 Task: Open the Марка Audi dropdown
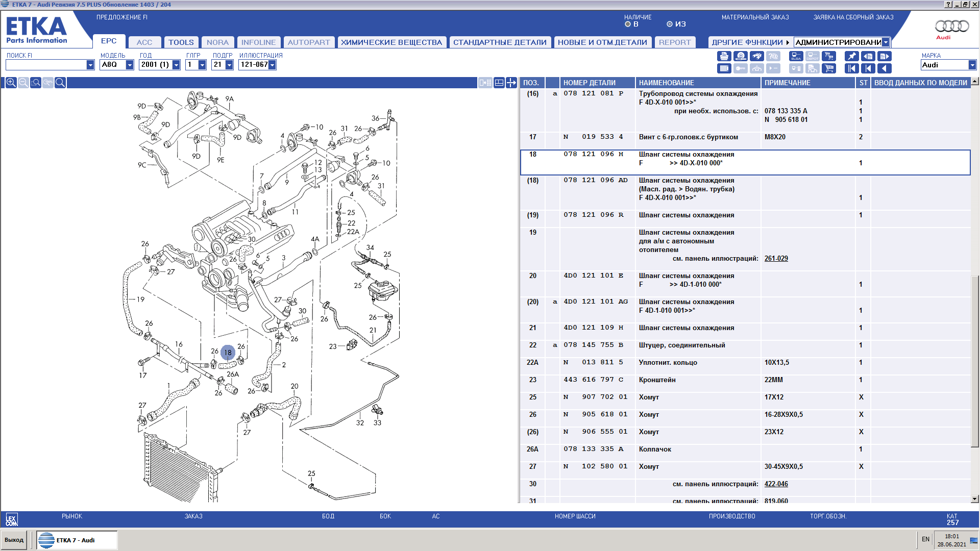[x=972, y=65]
